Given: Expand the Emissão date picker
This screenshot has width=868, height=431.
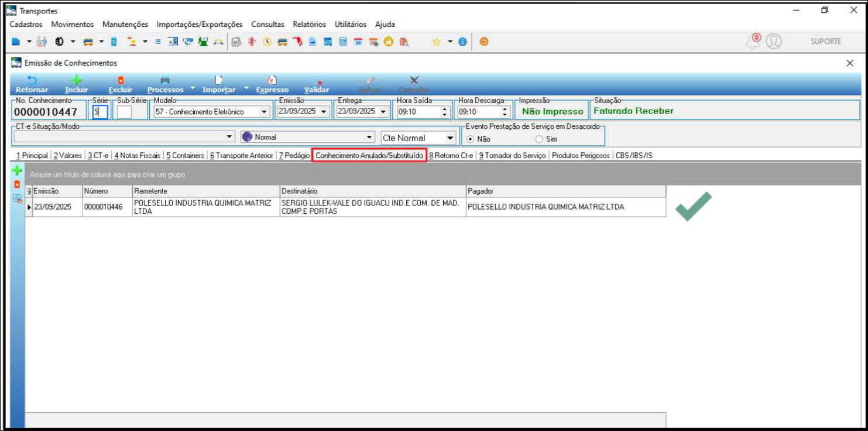Looking at the screenshot, I should pos(324,112).
